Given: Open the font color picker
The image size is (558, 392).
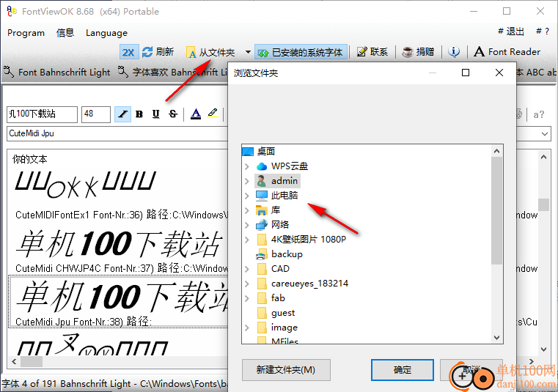Looking at the screenshot, I should click(x=196, y=114).
